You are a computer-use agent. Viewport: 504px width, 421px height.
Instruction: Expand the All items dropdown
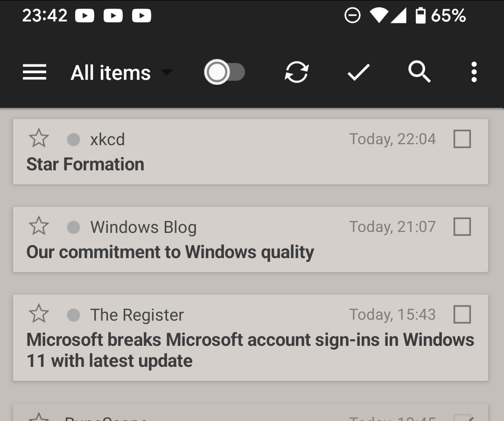pos(111,73)
